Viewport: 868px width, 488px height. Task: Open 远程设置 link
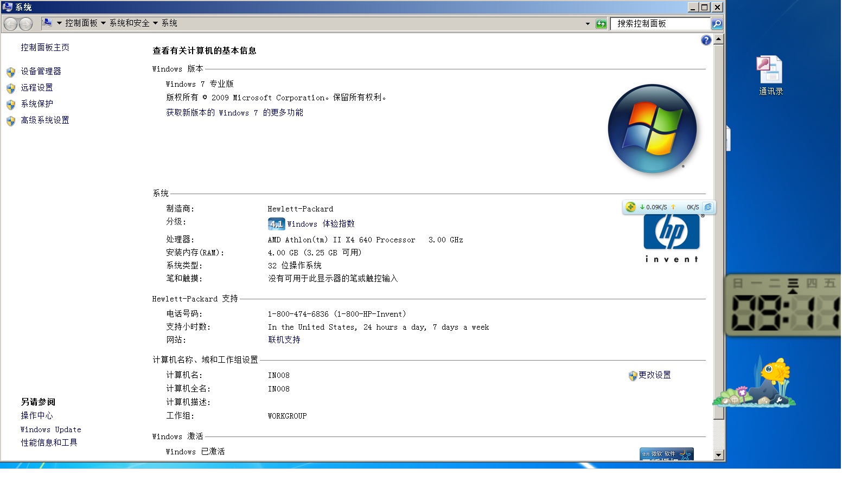(37, 88)
